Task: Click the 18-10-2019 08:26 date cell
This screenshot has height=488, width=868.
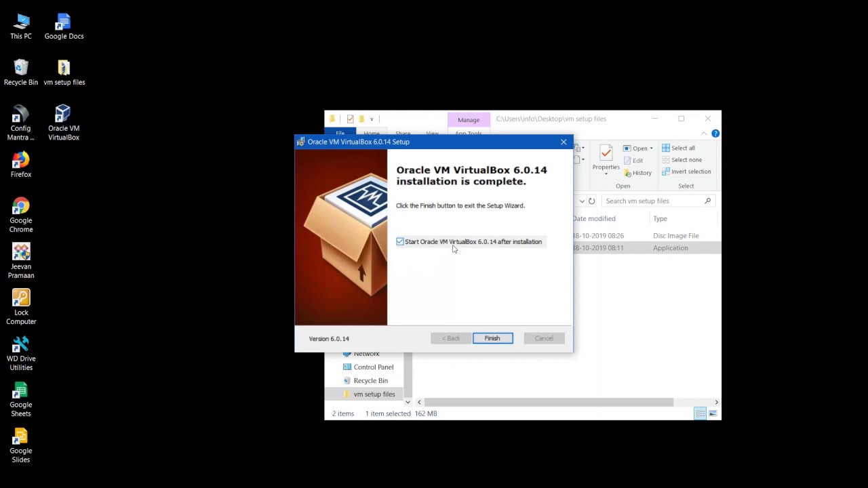Action: pyautogui.click(x=598, y=236)
